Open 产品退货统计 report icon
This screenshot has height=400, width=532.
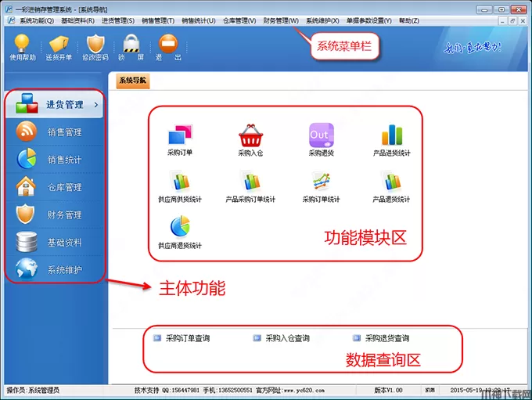point(391,187)
